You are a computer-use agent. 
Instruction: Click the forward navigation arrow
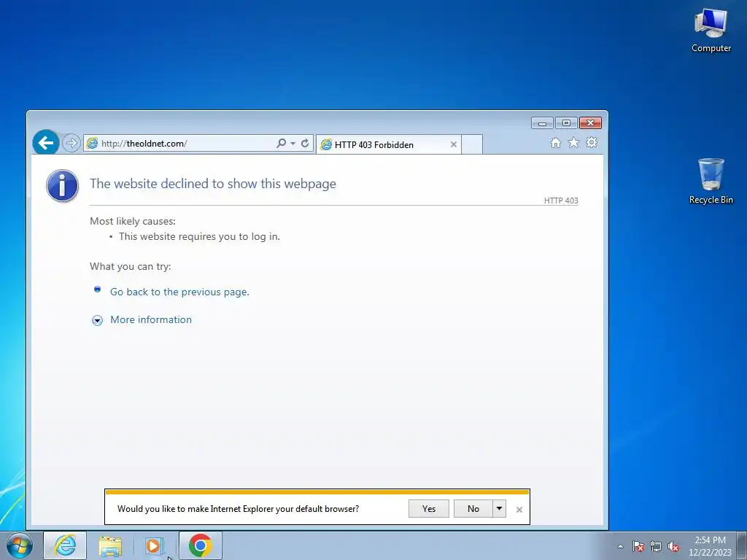coord(71,143)
